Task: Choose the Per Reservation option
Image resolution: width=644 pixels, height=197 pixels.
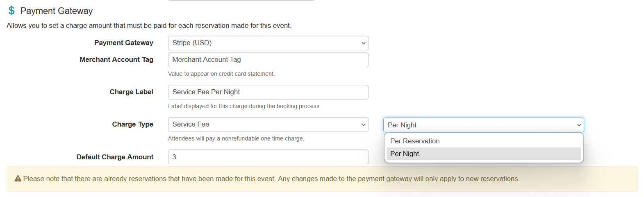Action: [415, 141]
